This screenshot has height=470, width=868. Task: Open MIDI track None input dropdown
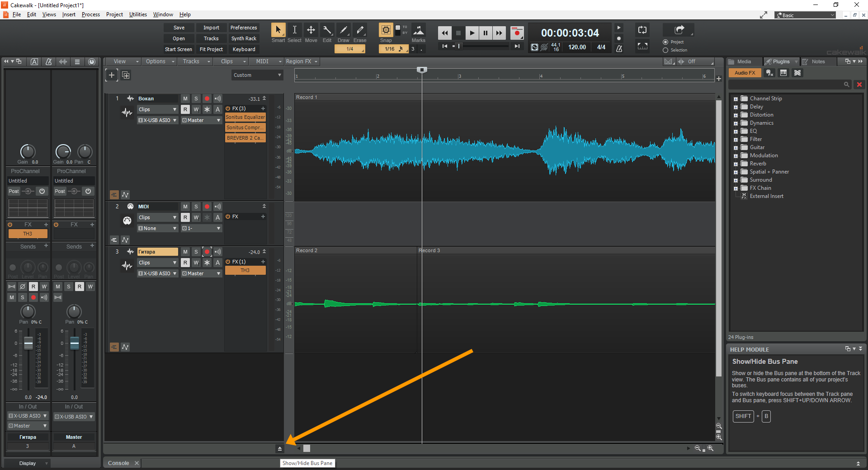point(157,228)
